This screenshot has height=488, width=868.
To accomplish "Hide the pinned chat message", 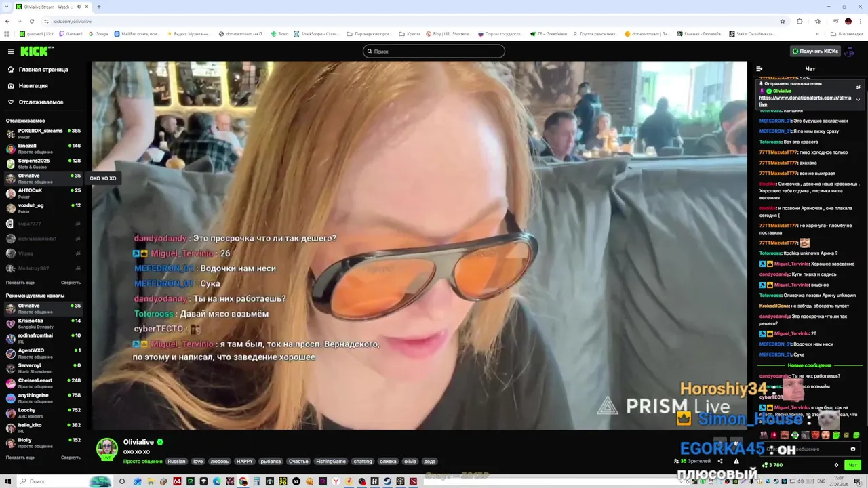I will pyautogui.click(x=858, y=87).
